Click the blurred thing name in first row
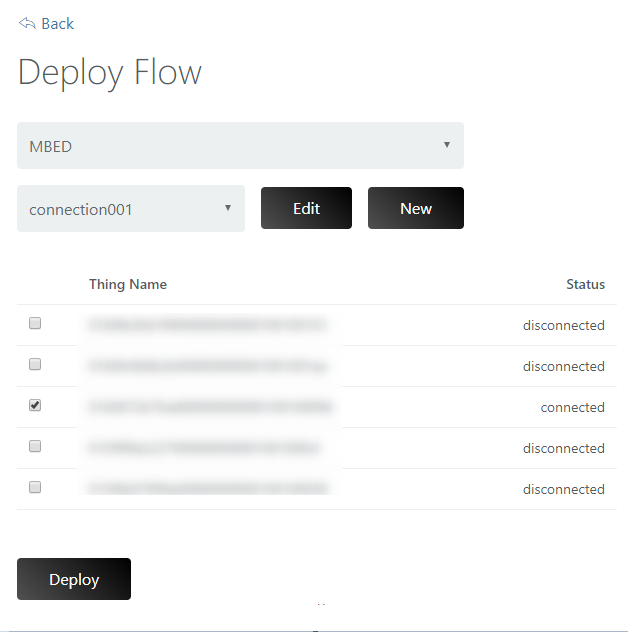The width and height of the screenshot is (628, 632). [x=208, y=325]
